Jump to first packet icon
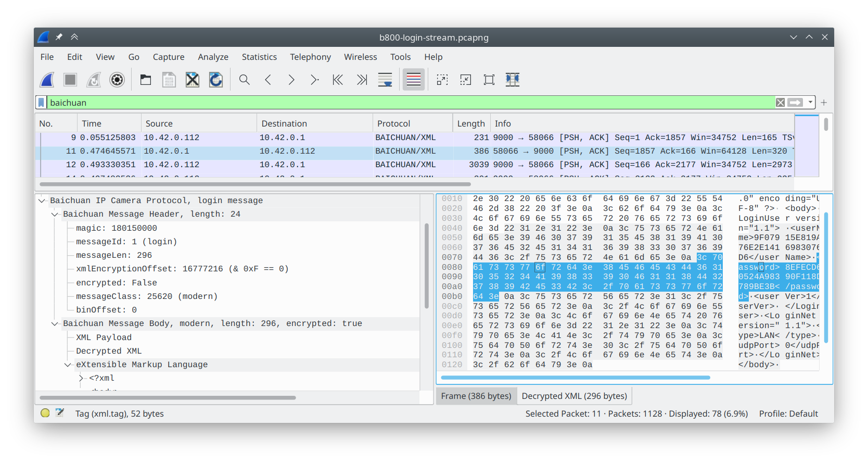The height and width of the screenshot is (463, 868). [x=338, y=80]
